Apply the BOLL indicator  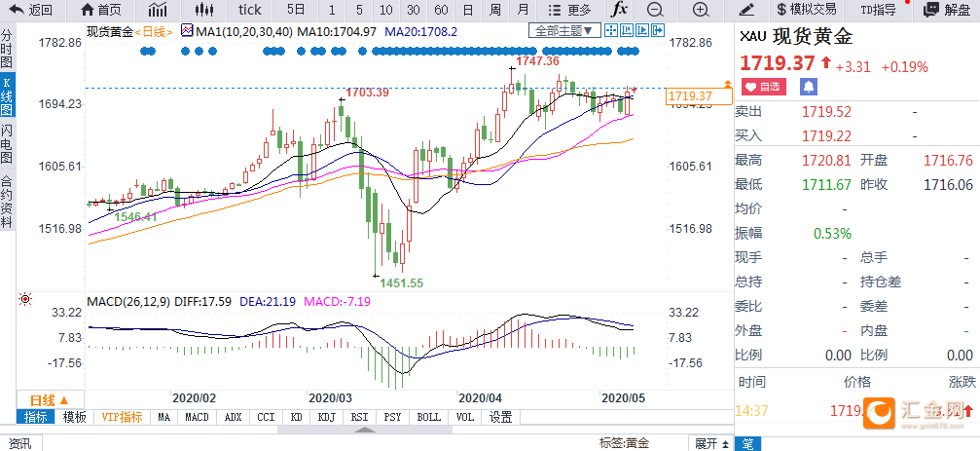tap(428, 417)
